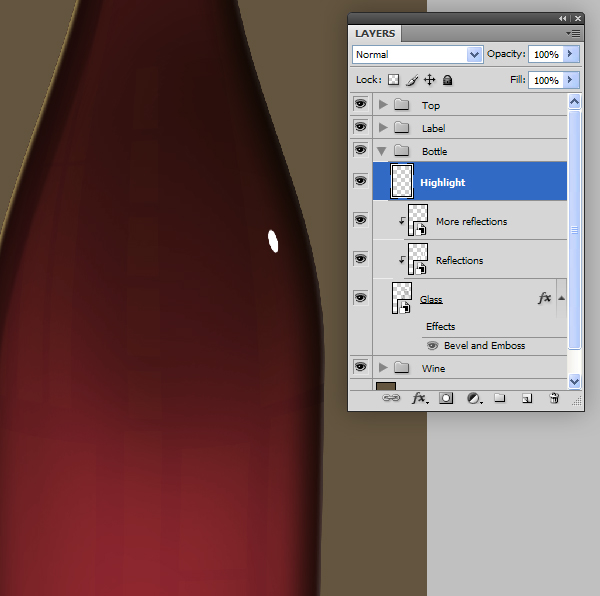This screenshot has height=596, width=600.
Task: Click the lock image pixels brush icon
Action: 412,80
